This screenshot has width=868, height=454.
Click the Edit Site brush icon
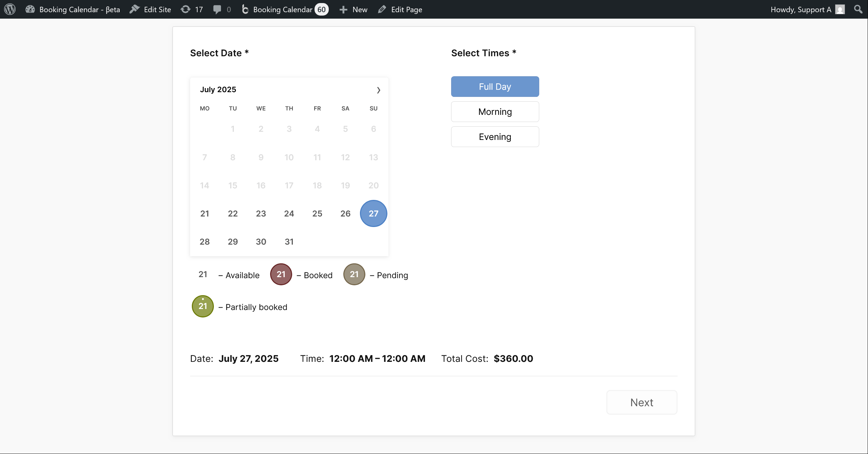[135, 9]
